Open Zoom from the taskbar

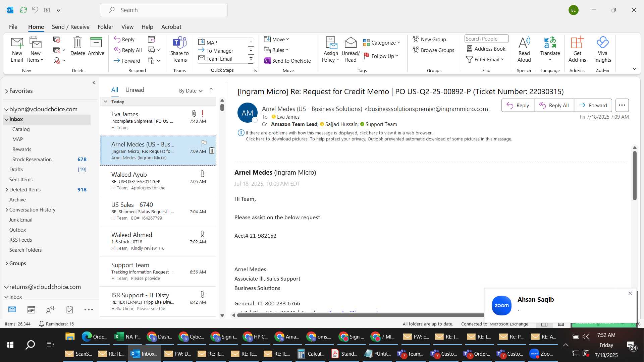pos(542,354)
